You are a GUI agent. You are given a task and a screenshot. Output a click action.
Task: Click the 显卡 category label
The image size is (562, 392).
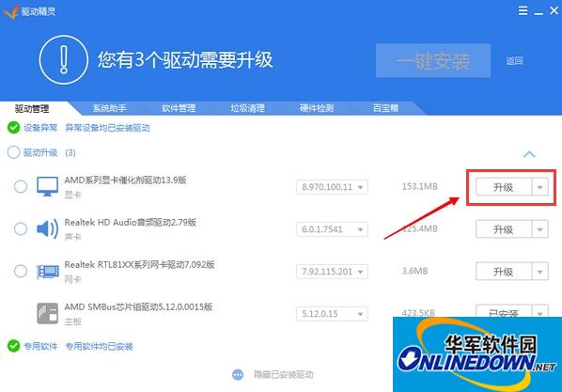[72, 196]
